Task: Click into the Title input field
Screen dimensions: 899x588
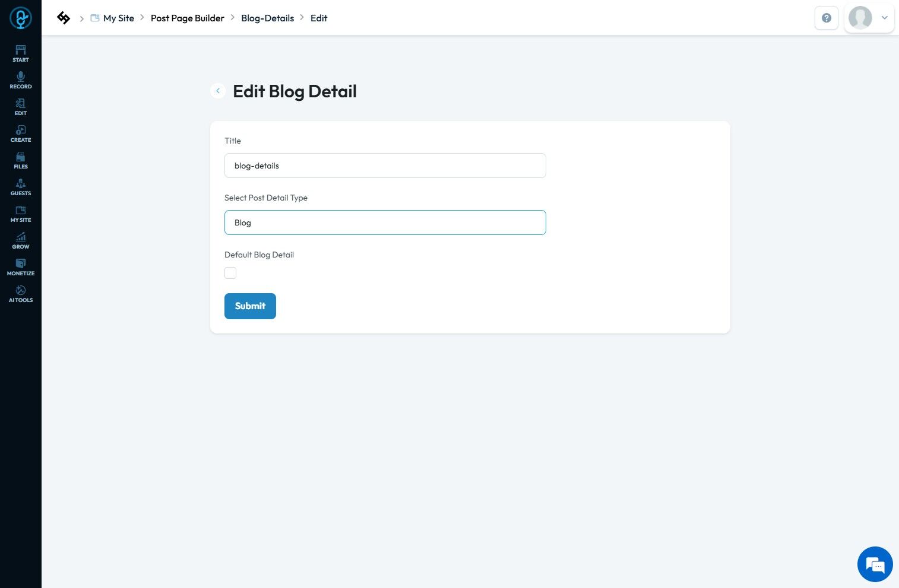Action: point(385,166)
